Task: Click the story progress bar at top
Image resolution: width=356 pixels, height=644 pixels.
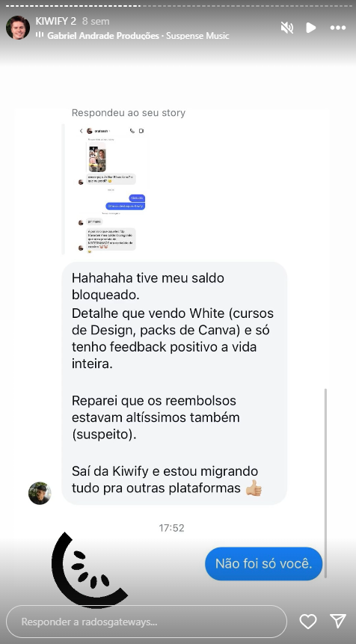Action: 178,6
